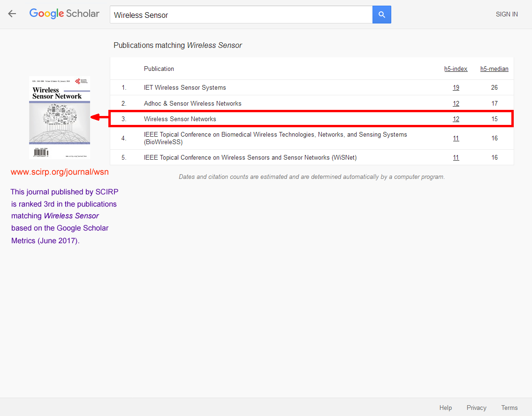Open h5-index 11 for the WiSNet conference
Image resolution: width=532 pixels, height=416 pixels.
(x=456, y=158)
